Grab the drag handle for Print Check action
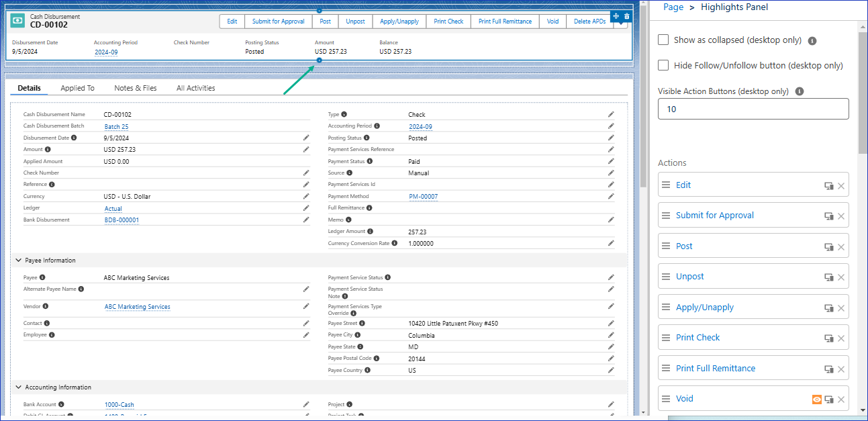The height and width of the screenshot is (421, 868). click(666, 338)
